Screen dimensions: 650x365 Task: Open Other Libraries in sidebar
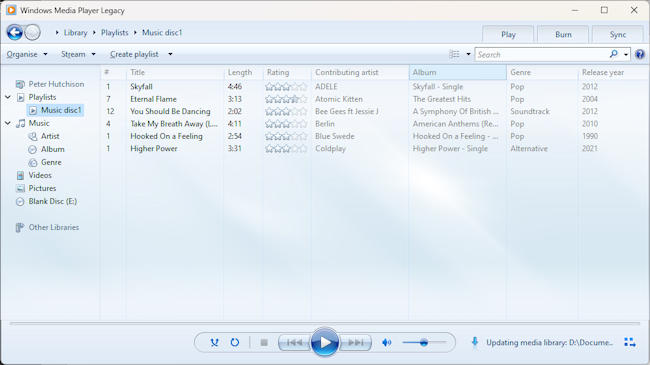(x=47, y=227)
